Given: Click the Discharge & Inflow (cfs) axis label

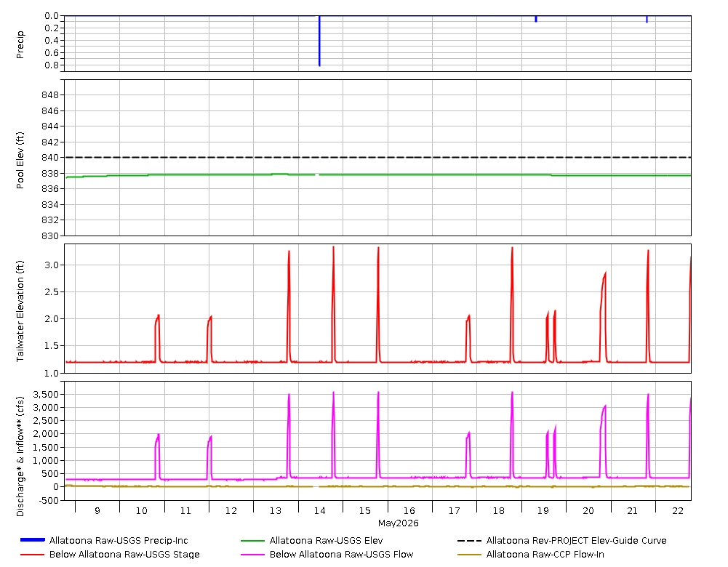Looking at the screenshot, I should coord(20,456).
